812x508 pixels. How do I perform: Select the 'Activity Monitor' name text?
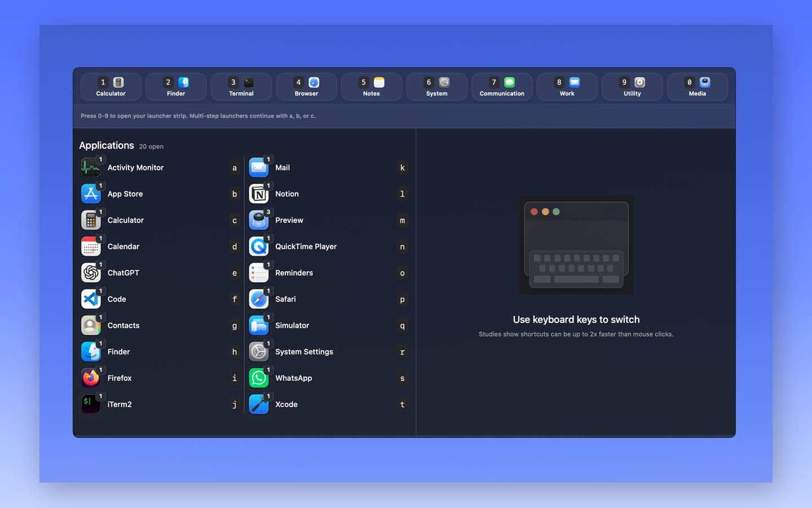click(x=135, y=168)
